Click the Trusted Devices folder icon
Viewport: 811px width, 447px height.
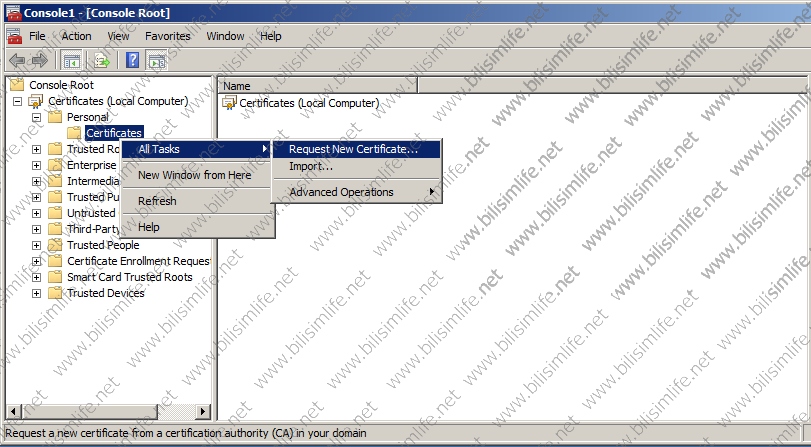[x=55, y=293]
